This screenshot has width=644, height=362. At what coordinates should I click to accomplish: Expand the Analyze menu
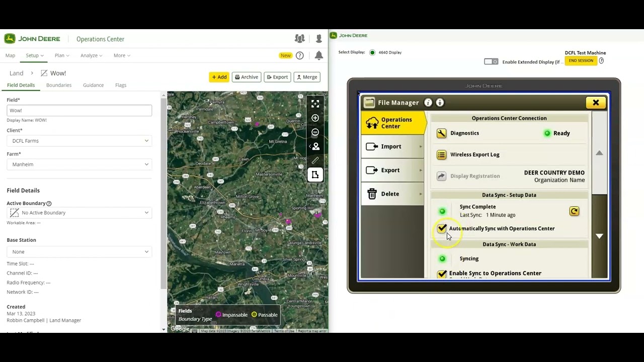pyautogui.click(x=92, y=55)
